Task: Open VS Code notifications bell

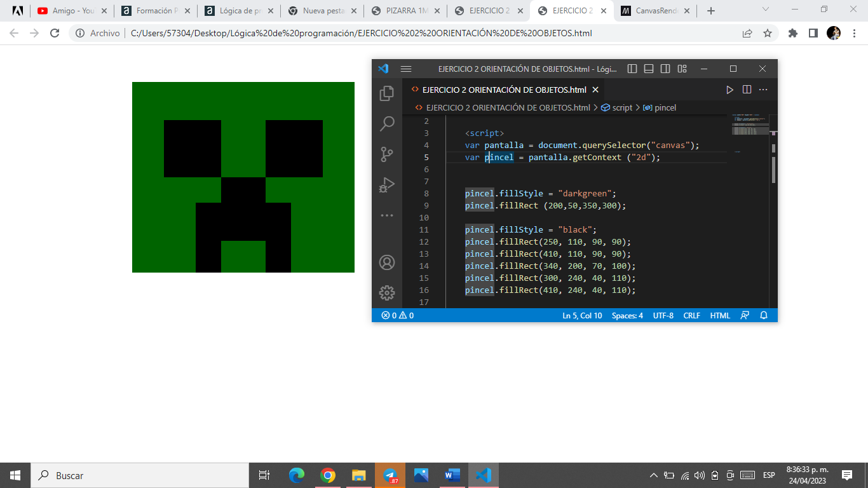Action: click(764, 315)
